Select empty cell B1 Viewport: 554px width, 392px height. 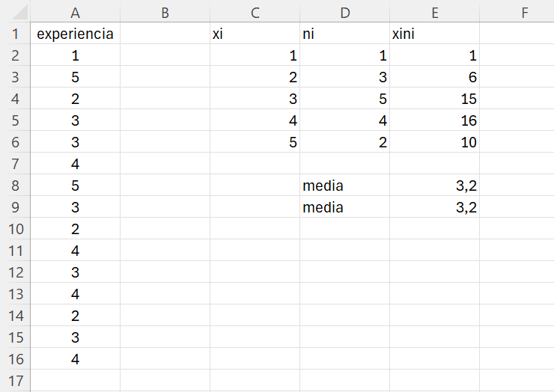click(x=165, y=34)
